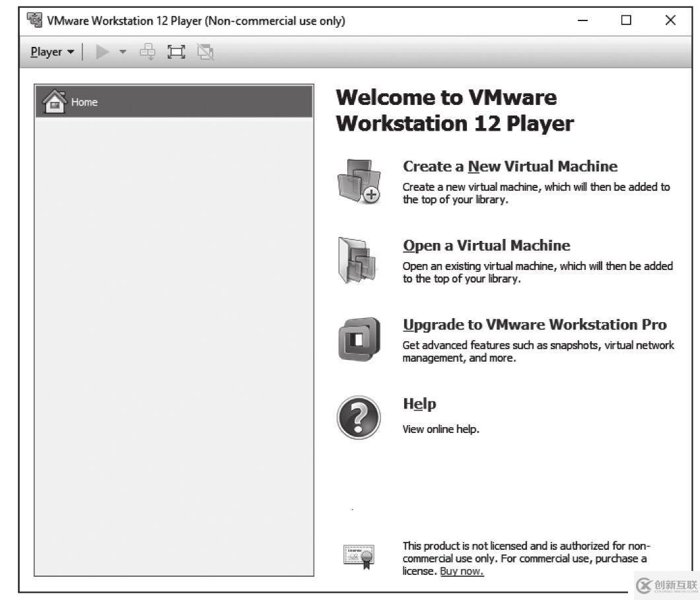
Task: Click the 'Create a new virtual machine, which…' description
Action: tap(536, 193)
